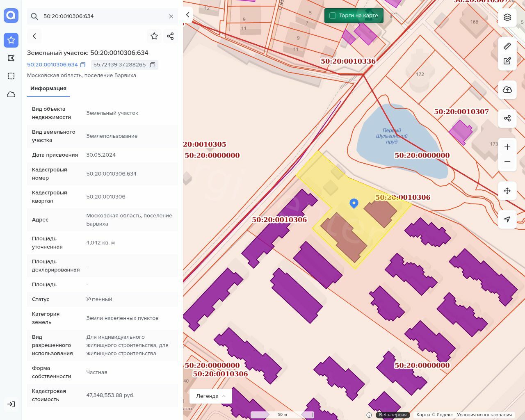
Task: Clear the search field text
Action: pos(171,16)
